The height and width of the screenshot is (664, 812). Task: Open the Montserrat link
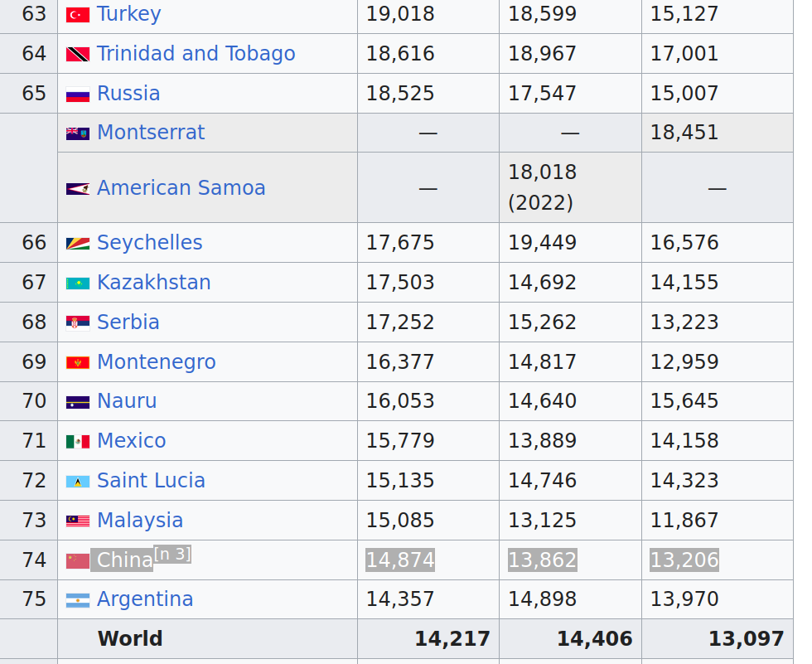pyautogui.click(x=151, y=133)
